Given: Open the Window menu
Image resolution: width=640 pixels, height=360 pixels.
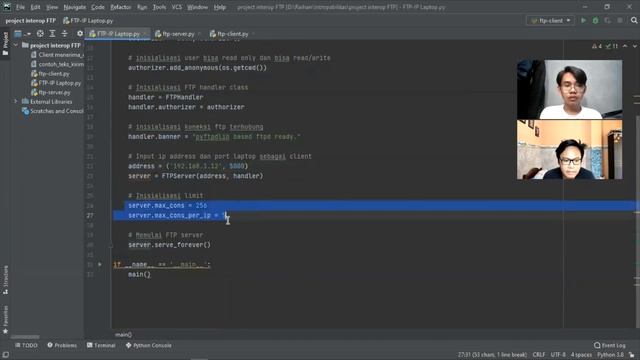Looking at the screenshot, I should pos(197,7).
